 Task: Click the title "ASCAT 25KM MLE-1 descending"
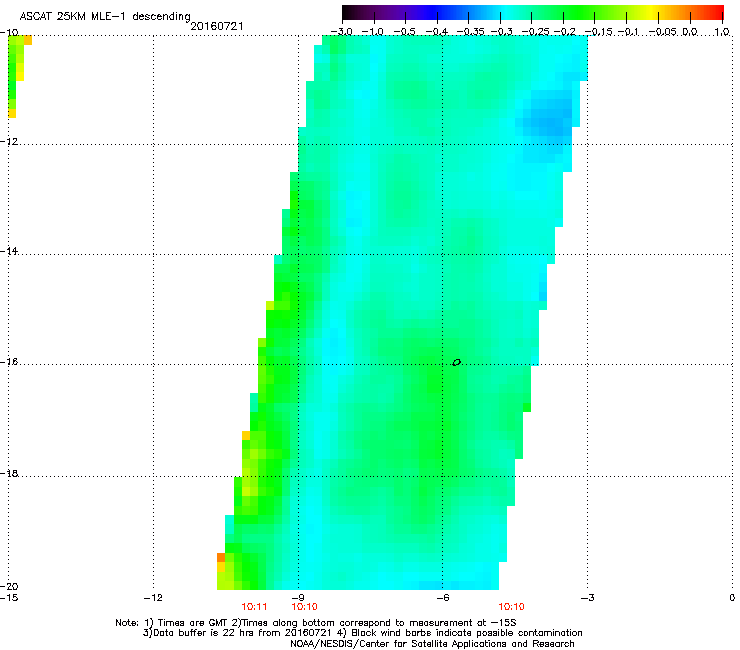pos(105,17)
